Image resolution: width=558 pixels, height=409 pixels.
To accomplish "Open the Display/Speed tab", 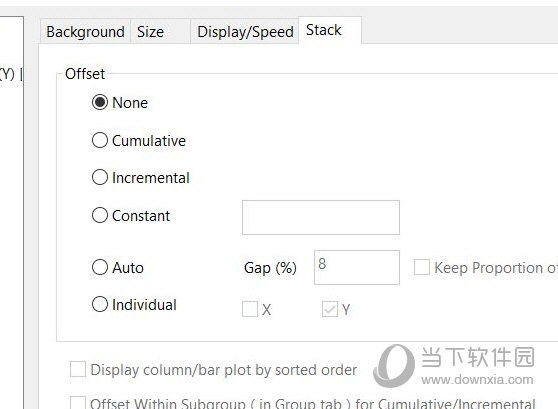I will 245,32.
